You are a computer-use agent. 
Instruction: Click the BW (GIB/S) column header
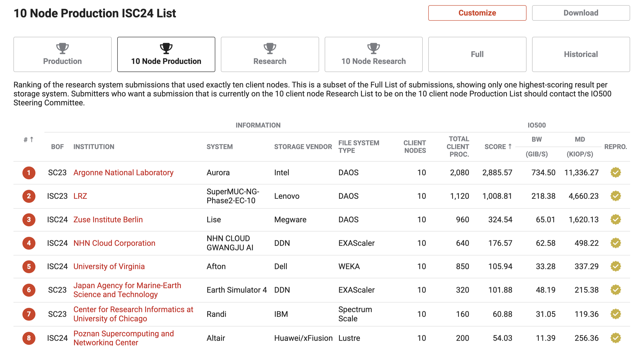coord(537,147)
